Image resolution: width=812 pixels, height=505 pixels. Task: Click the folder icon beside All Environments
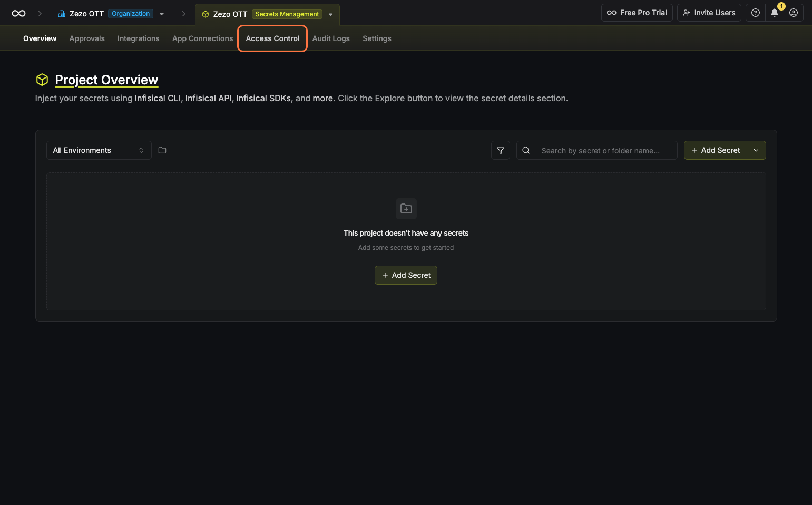coord(162,150)
